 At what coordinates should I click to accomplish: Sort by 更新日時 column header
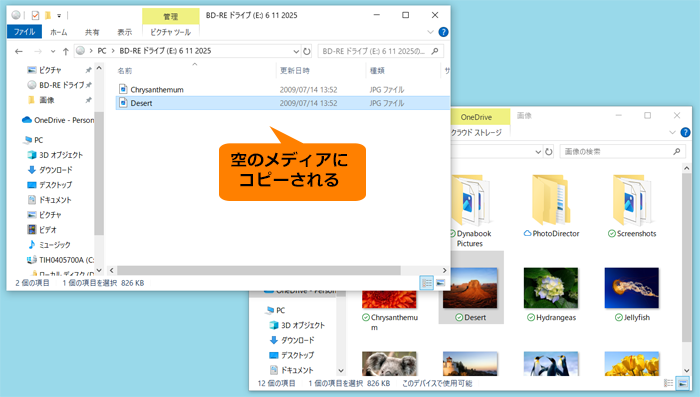coord(295,71)
